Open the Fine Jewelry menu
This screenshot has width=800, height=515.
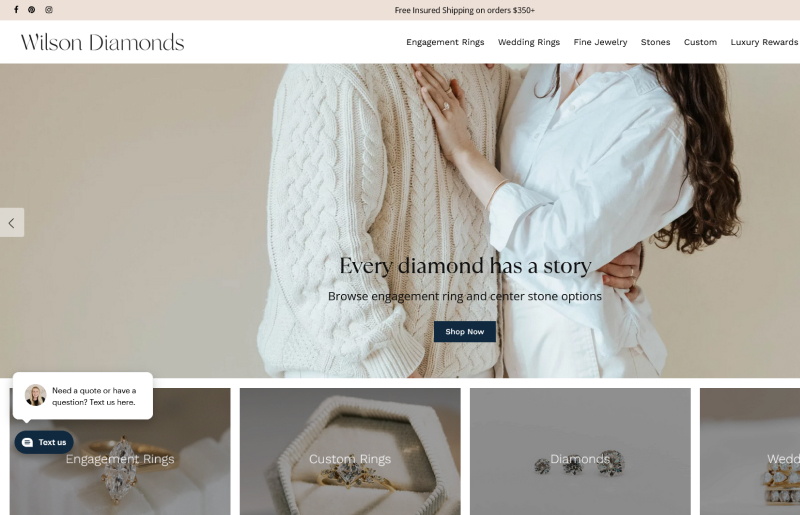pos(600,42)
